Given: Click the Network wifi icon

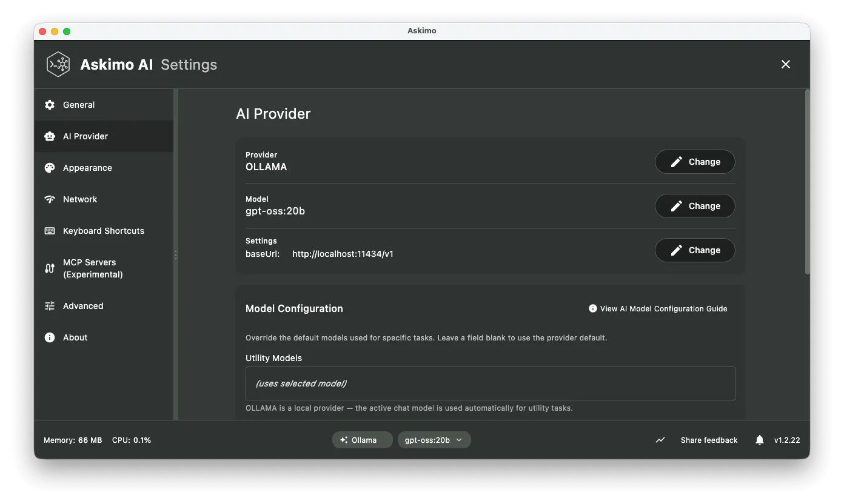Looking at the screenshot, I should point(50,199).
